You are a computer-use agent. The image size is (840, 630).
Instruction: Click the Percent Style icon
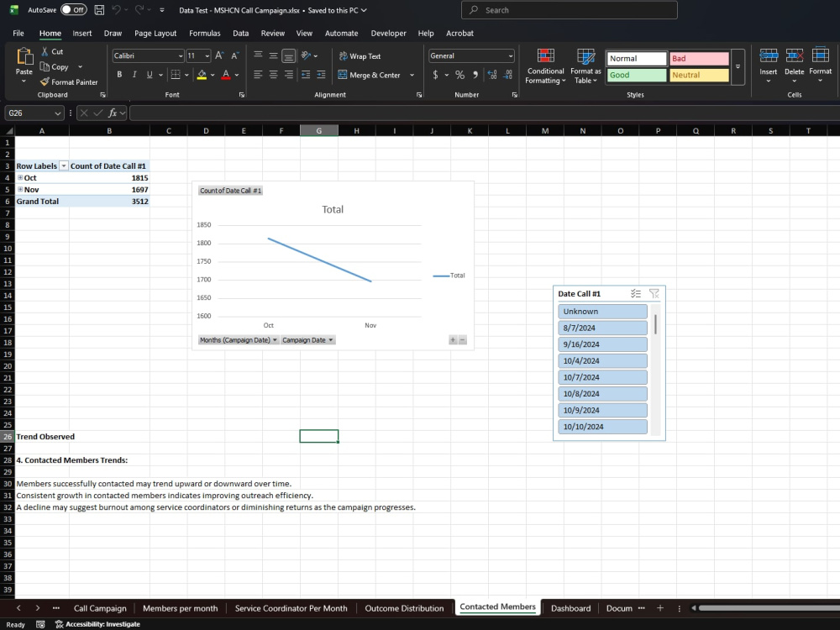pyautogui.click(x=459, y=75)
